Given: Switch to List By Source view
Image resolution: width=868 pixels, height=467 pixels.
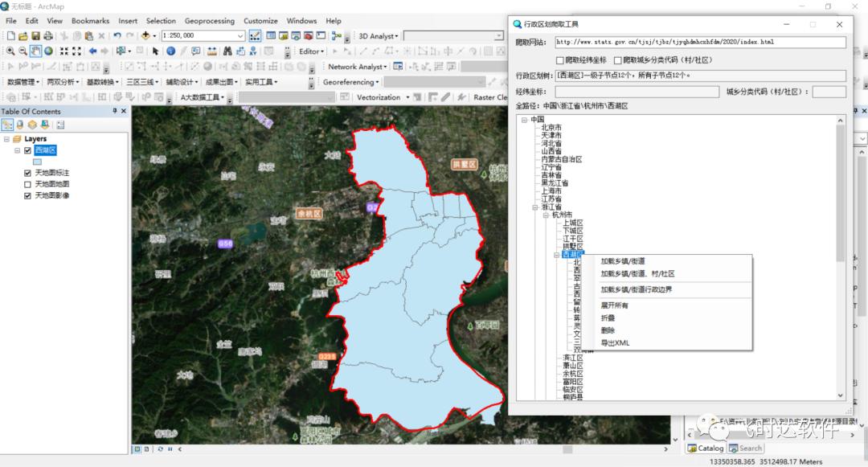Looking at the screenshot, I should [x=20, y=125].
